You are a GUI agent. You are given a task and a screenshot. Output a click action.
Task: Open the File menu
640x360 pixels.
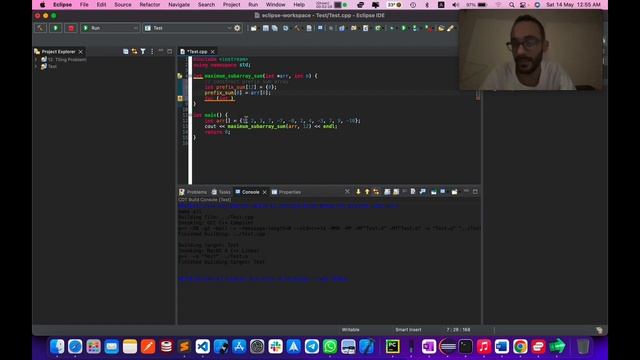(x=84, y=4)
